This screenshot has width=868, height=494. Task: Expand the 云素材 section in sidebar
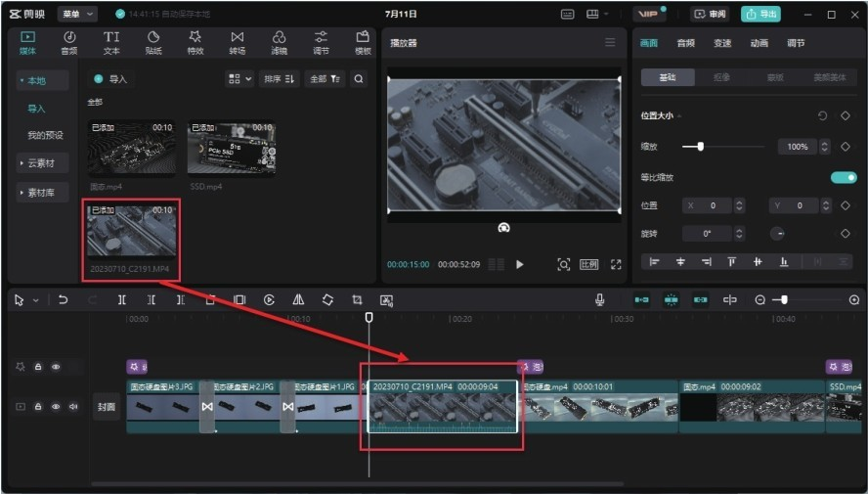(39, 163)
